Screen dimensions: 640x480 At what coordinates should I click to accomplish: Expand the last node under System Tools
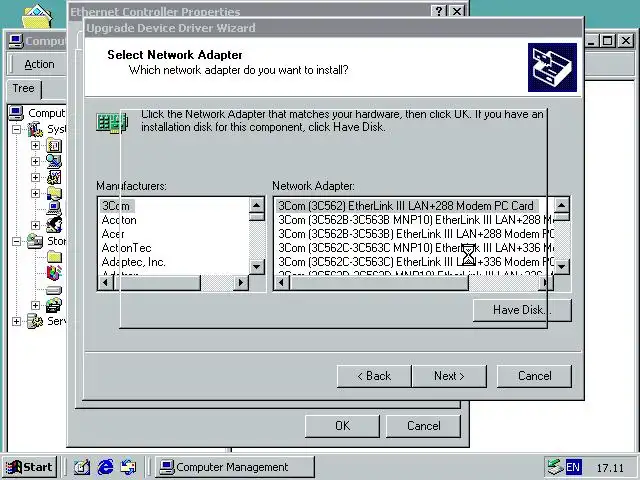36,225
